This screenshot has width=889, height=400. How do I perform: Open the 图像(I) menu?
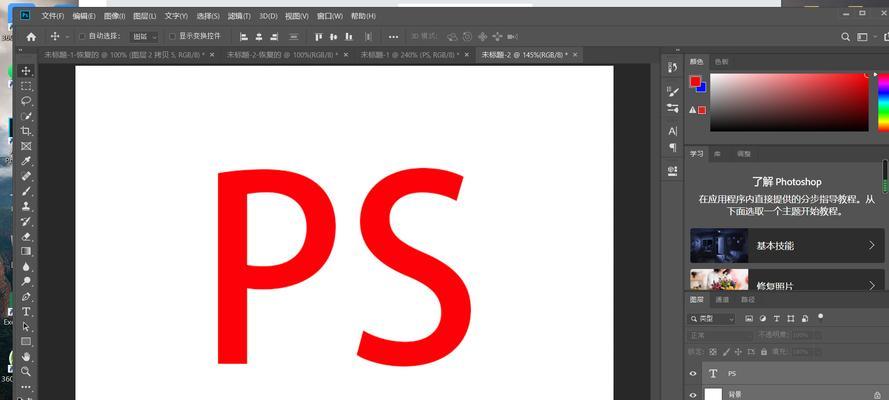tap(115, 16)
